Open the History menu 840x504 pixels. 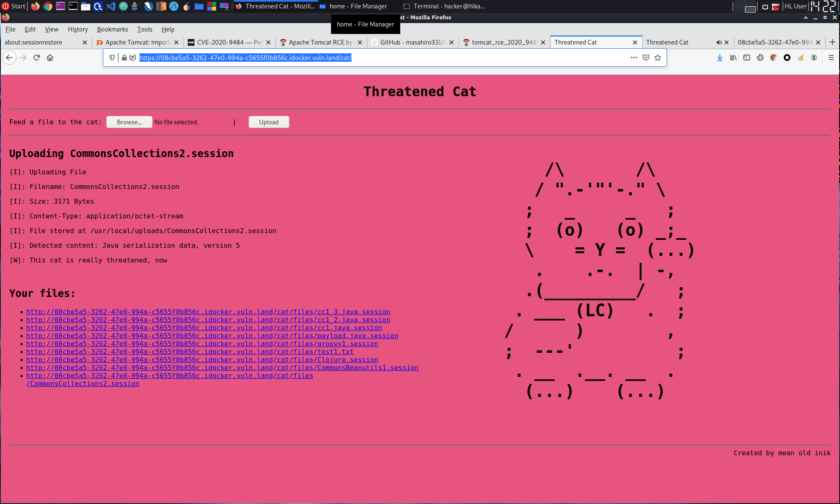click(78, 29)
